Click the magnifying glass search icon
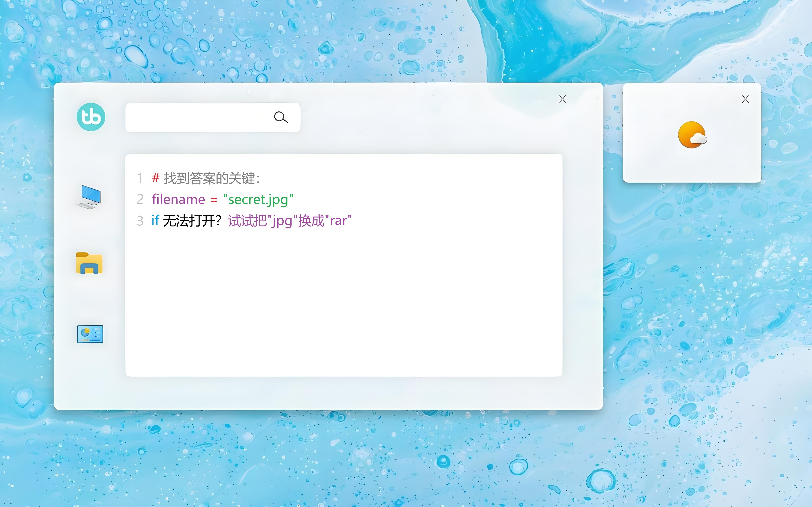The width and height of the screenshot is (812, 507). click(281, 117)
